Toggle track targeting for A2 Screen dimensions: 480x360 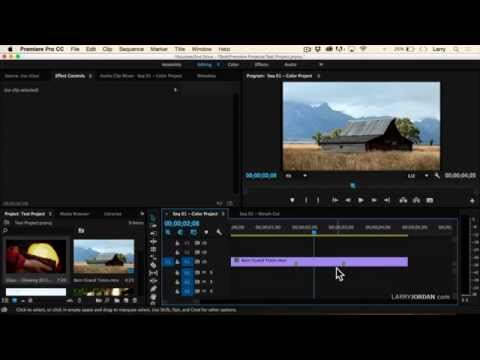coord(187,282)
